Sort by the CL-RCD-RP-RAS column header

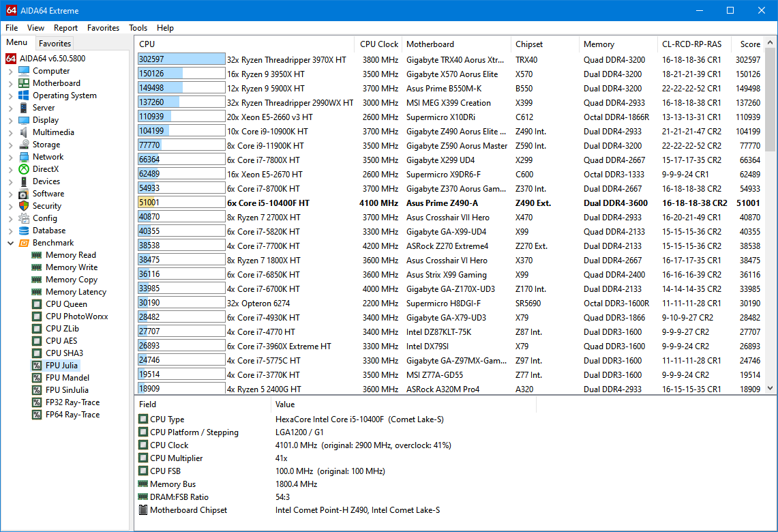pos(693,44)
